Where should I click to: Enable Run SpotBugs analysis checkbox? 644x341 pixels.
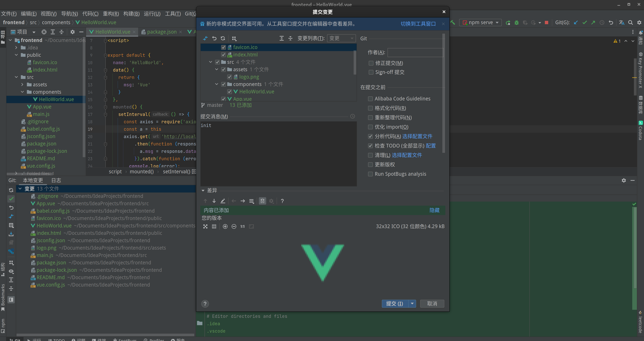point(370,174)
